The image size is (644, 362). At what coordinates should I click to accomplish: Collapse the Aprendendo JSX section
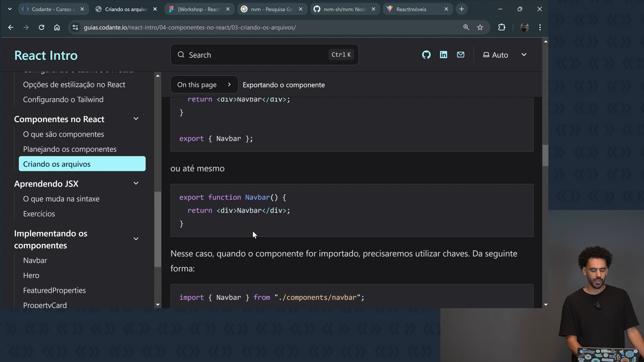point(136,183)
